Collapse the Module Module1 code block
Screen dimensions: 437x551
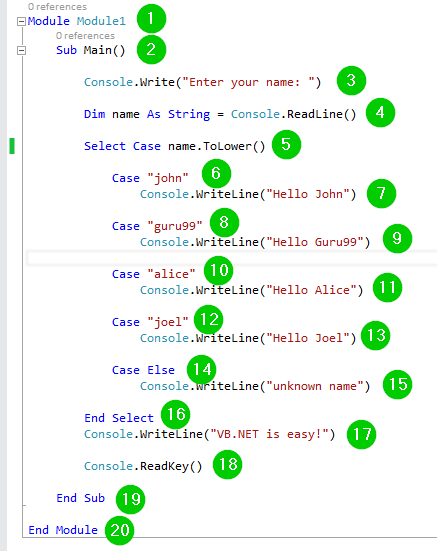(21, 22)
